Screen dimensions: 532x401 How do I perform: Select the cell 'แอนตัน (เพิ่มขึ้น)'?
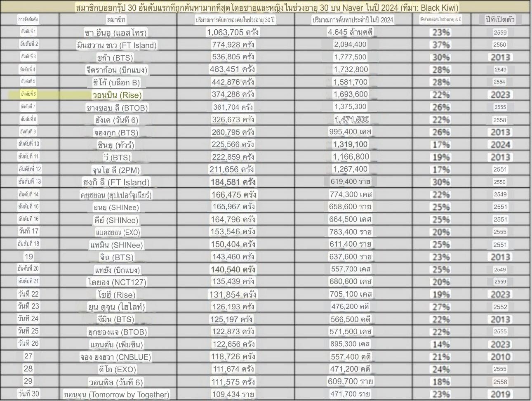(x=117, y=344)
